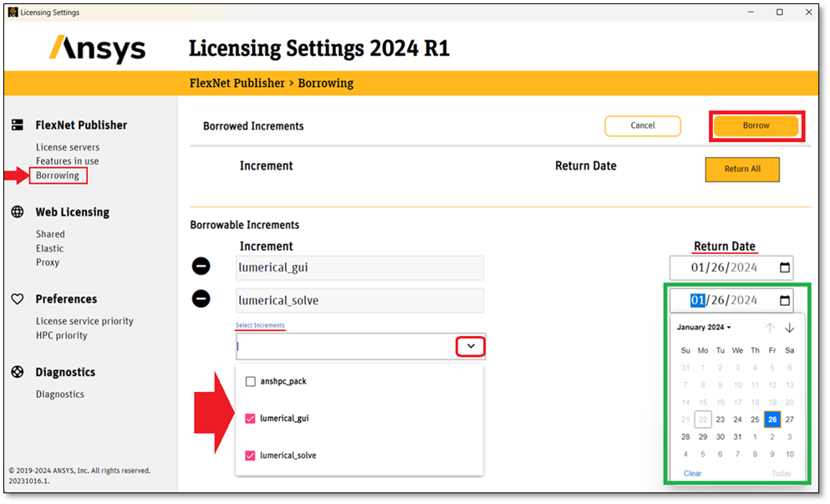Select January 31 in the calendar
The width and height of the screenshot is (830, 504).
737,437
